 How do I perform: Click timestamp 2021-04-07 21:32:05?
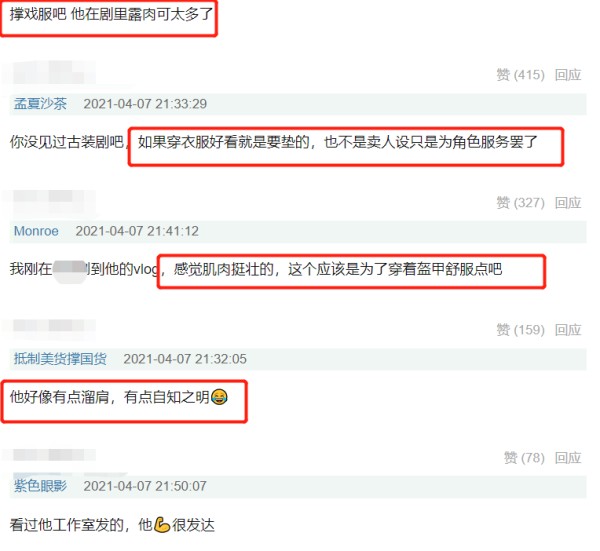[185, 359]
